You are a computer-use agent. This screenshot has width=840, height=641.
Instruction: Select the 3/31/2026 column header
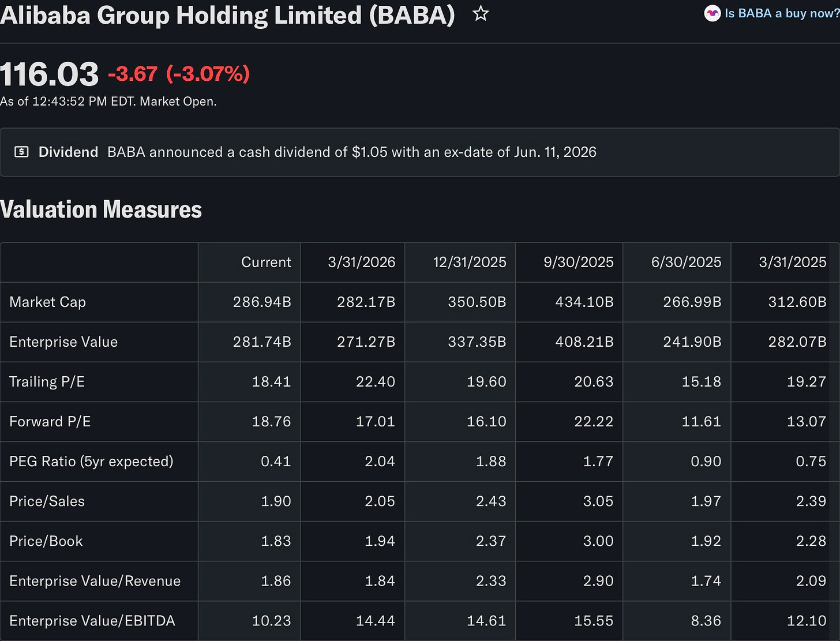pos(362,262)
